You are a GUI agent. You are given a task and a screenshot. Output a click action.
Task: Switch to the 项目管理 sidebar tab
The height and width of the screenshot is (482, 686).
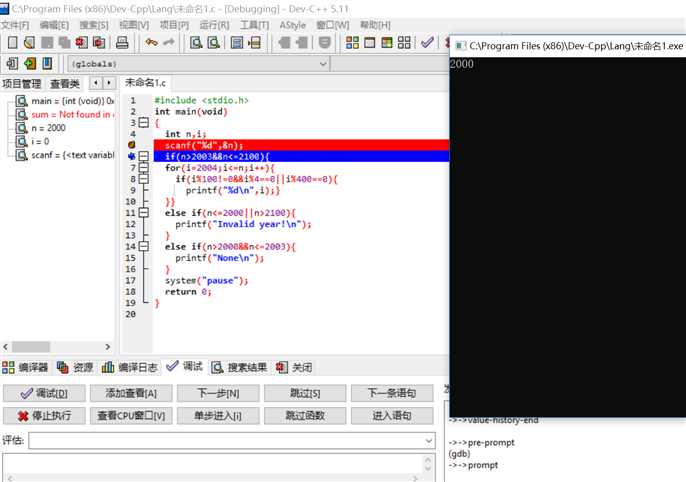[x=21, y=84]
